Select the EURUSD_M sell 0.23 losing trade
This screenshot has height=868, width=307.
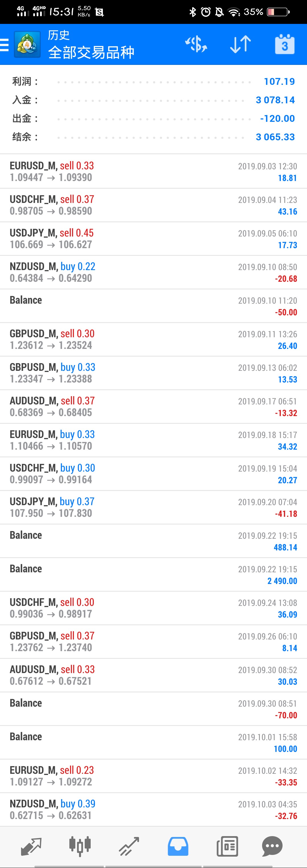[153, 776]
